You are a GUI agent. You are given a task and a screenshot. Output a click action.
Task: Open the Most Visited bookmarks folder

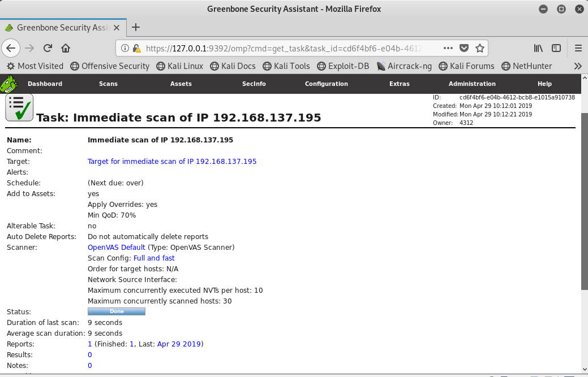pyautogui.click(x=35, y=66)
